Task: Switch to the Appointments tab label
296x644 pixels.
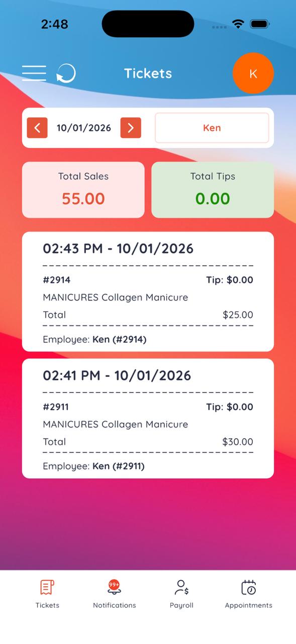Action: (249, 605)
